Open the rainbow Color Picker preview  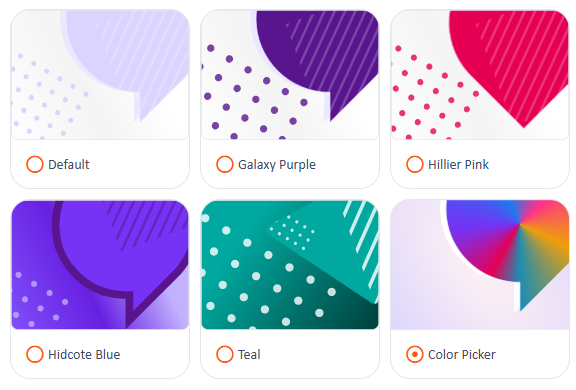point(480,265)
